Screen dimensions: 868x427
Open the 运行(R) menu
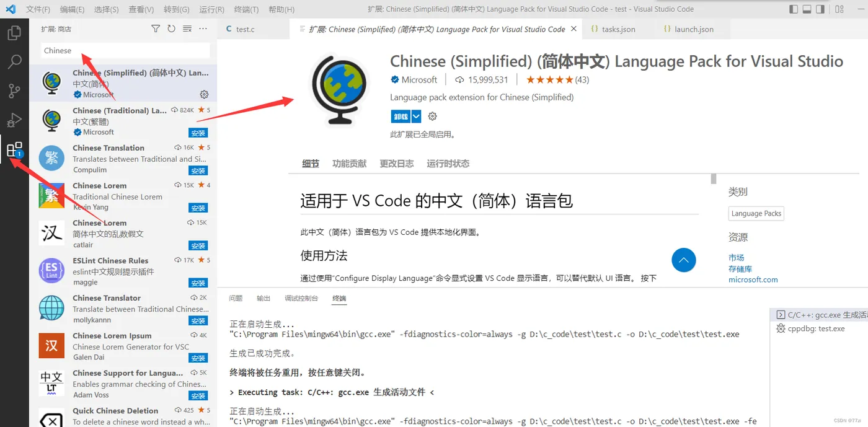(x=212, y=9)
